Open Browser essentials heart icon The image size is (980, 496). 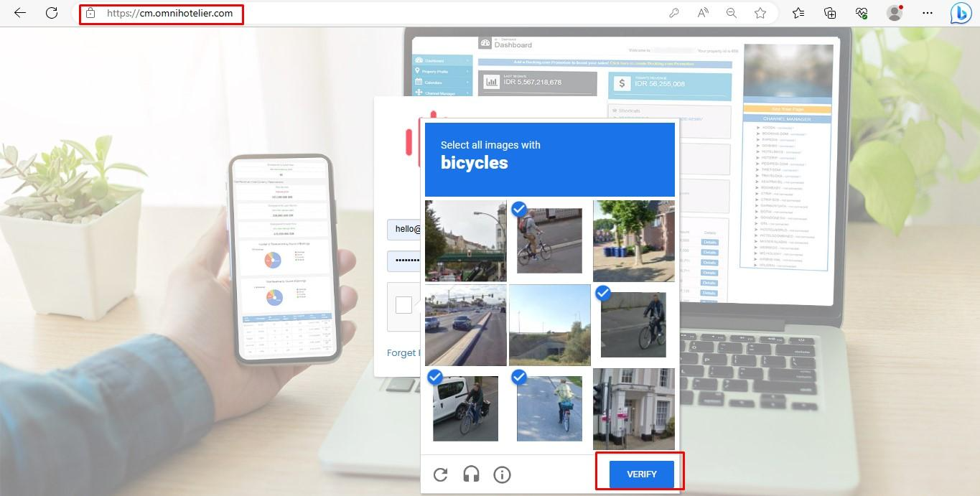(x=862, y=13)
